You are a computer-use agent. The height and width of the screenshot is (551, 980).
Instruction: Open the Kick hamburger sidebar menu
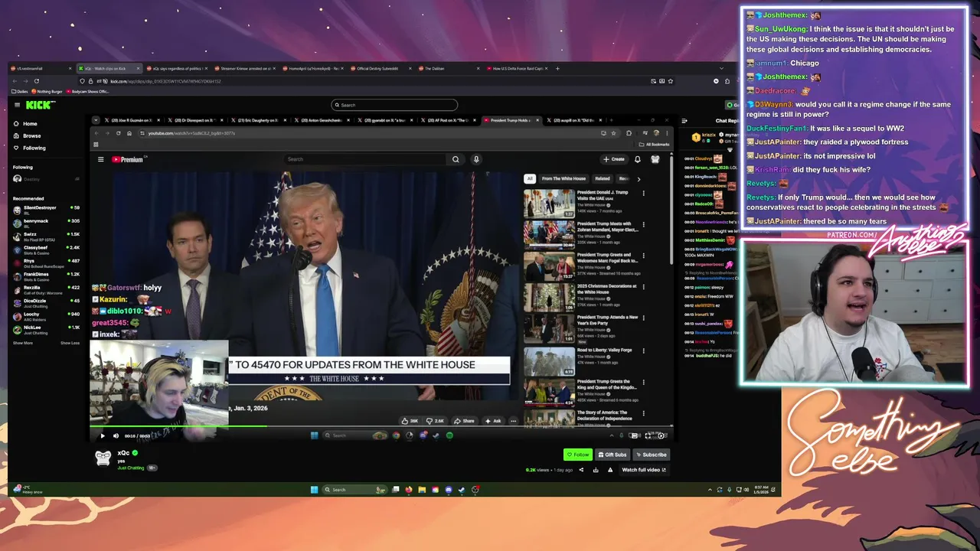pos(17,105)
